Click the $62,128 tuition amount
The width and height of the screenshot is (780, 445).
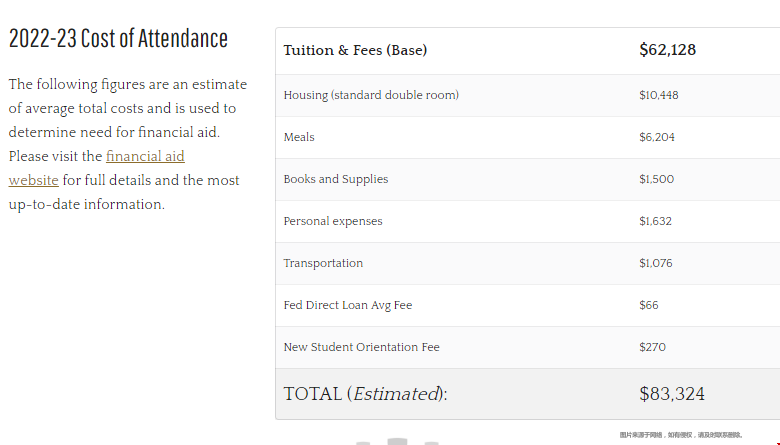click(668, 50)
